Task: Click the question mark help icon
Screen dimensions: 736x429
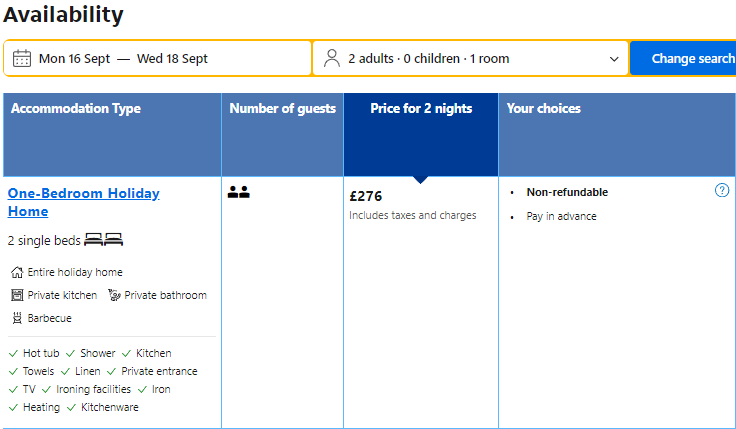Action: (x=722, y=191)
